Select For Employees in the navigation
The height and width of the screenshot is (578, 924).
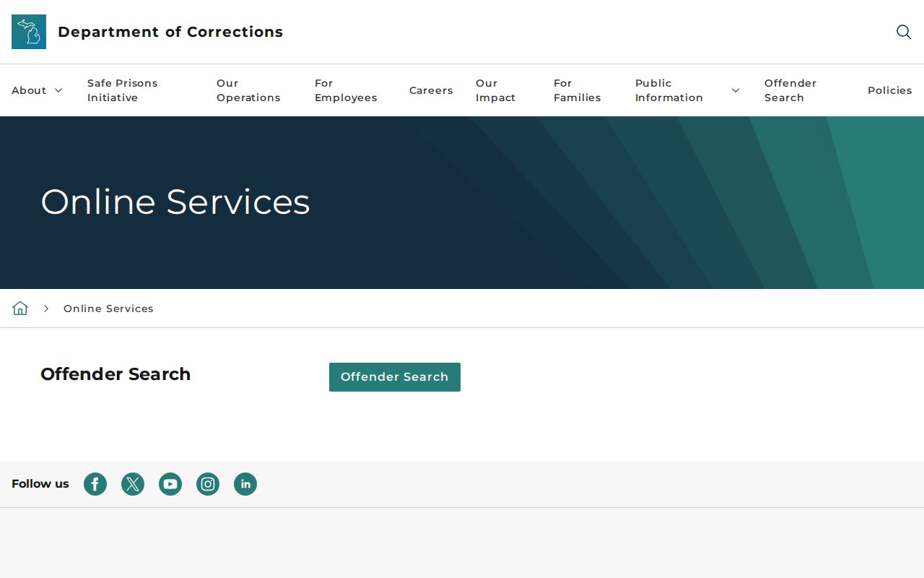point(346,90)
